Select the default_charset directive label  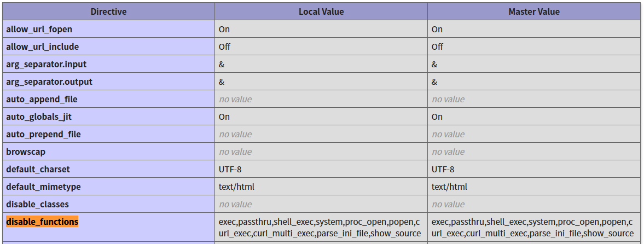[38, 169]
